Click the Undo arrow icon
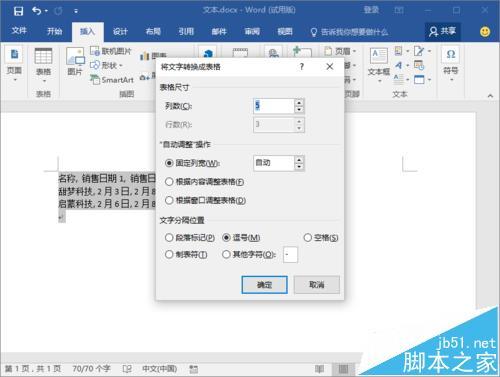Image resolution: width=500 pixels, height=377 pixels. point(37,11)
